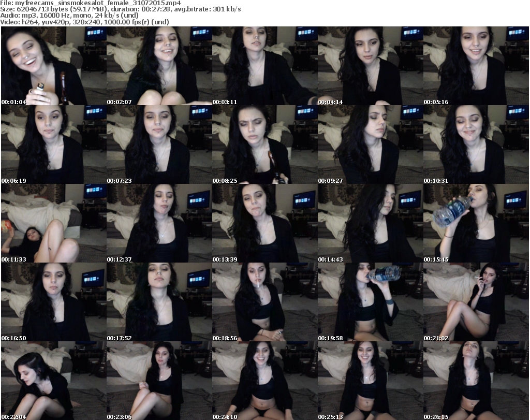This screenshot has width=530, height=420.
Task: Choose the frame marked 00:24:10
Action: click(264, 381)
